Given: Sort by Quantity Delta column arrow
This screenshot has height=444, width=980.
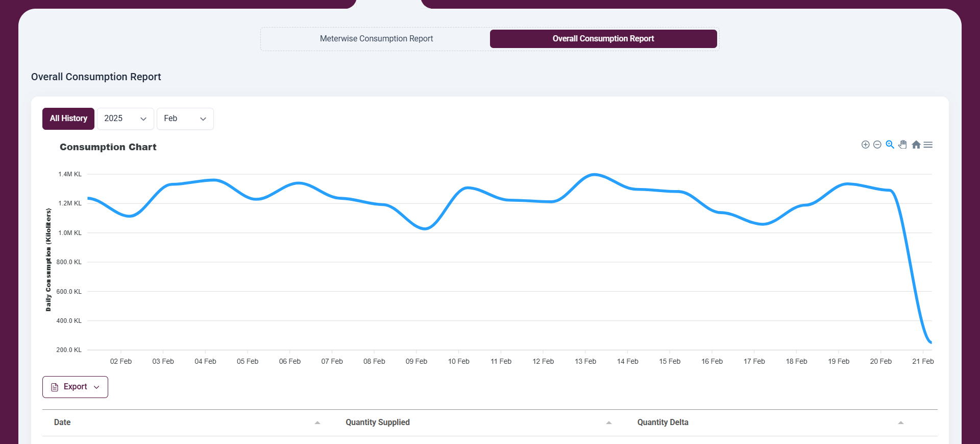Looking at the screenshot, I should pyautogui.click(x=900, y=423).
